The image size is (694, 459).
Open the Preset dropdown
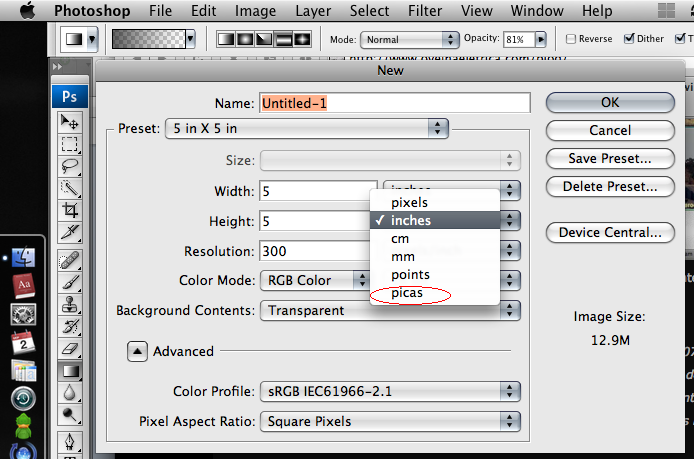pos(307,129)
